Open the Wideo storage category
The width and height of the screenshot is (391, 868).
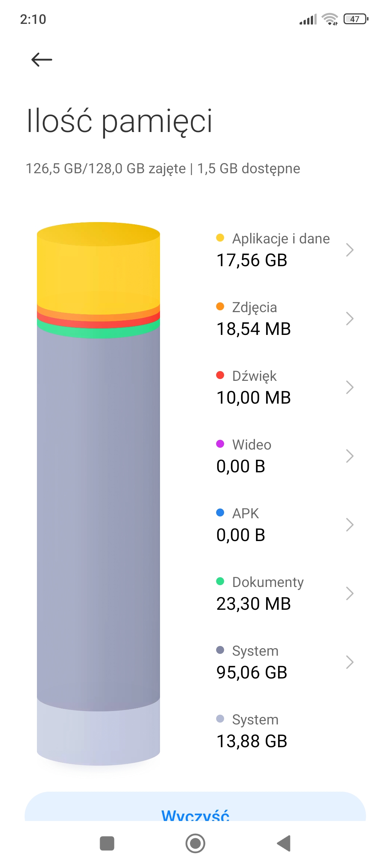click(282, 456)
